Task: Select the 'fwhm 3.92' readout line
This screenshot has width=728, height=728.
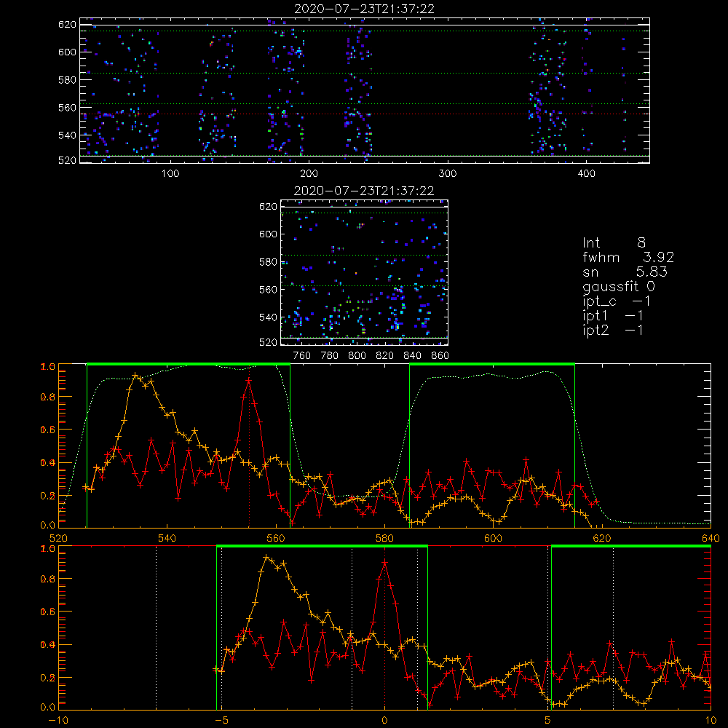Action: [628, 257]
